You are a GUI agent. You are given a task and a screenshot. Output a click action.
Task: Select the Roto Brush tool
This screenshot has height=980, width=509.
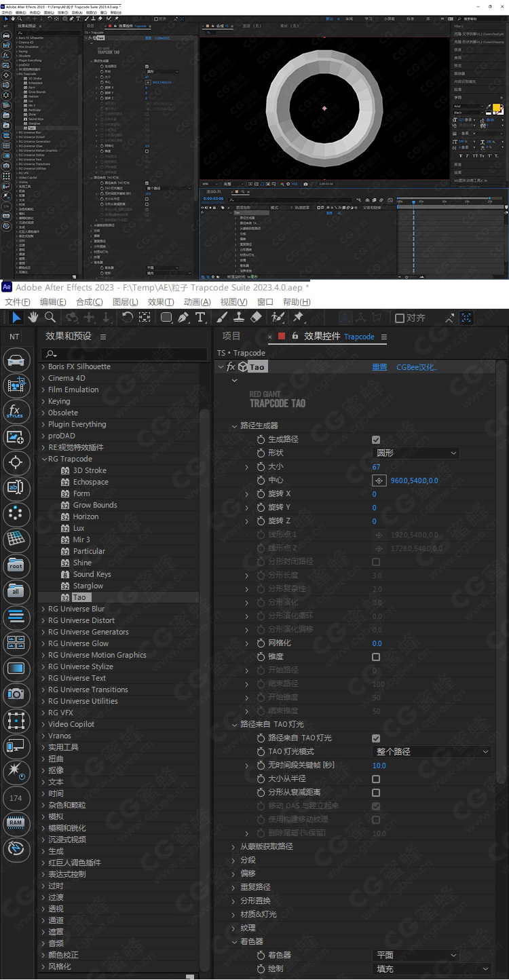coord(278,318)
